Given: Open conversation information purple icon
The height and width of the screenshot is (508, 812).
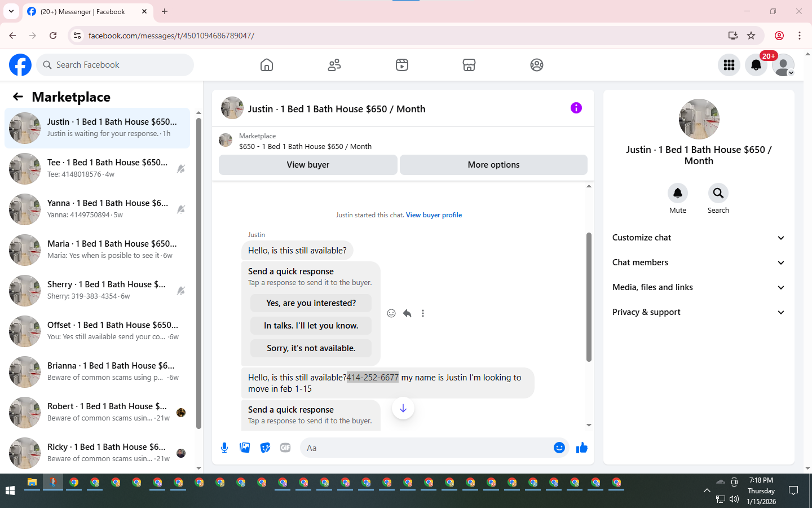Looking at the screenshot, I should point(576,108).
